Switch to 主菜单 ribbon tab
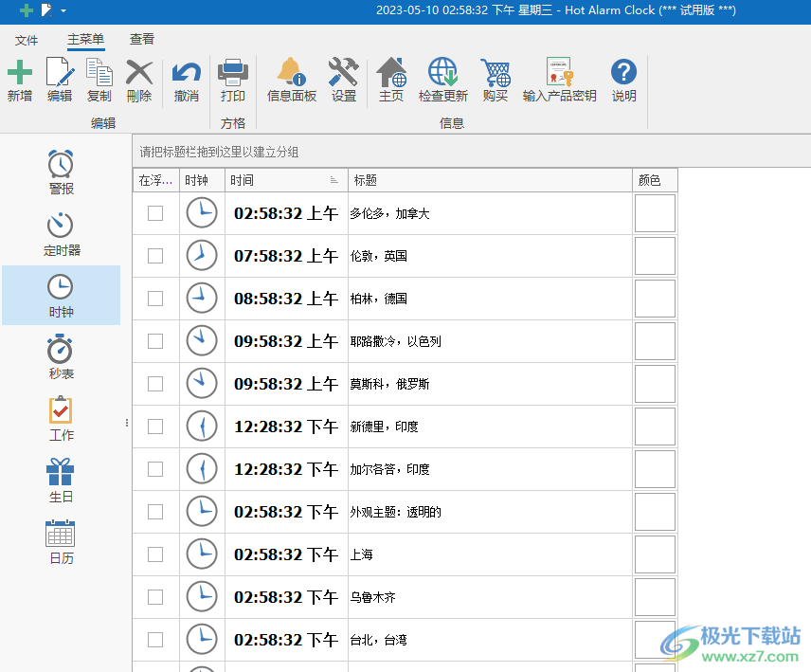Viewport: 811px width, 672px height. (86, 39)
